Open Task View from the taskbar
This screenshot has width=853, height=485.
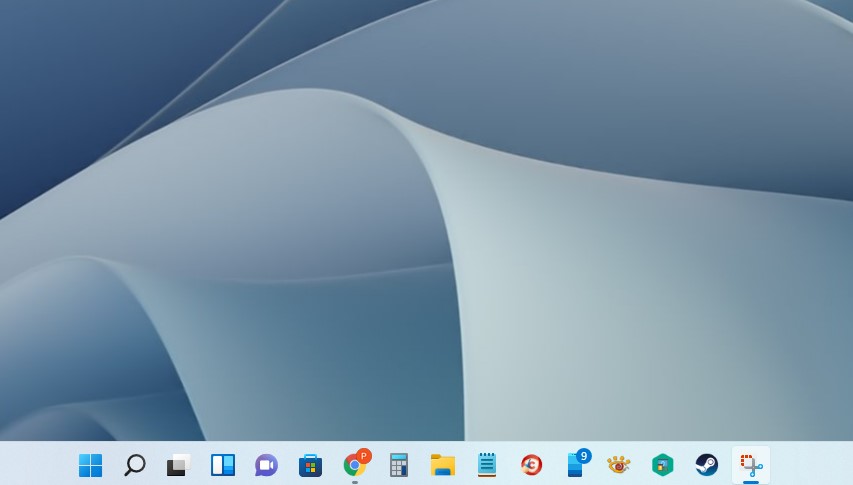pos(178,465)
